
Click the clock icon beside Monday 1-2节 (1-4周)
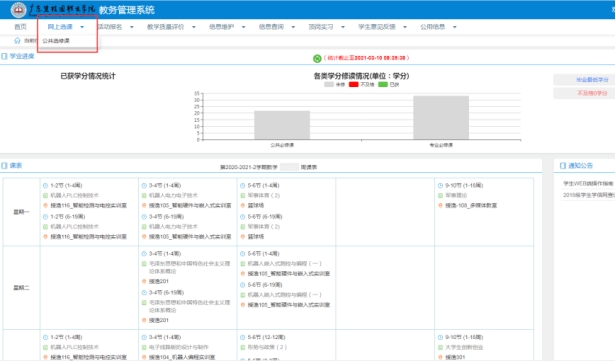pos(45,186)
